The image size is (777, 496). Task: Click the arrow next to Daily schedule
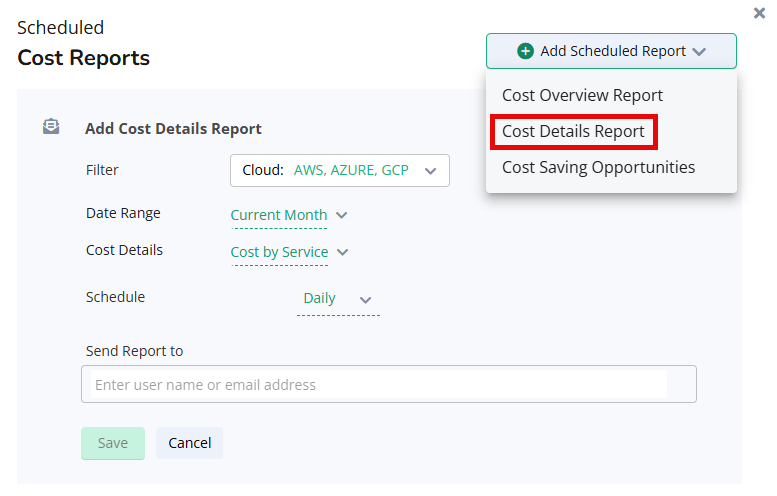point(365,299)
